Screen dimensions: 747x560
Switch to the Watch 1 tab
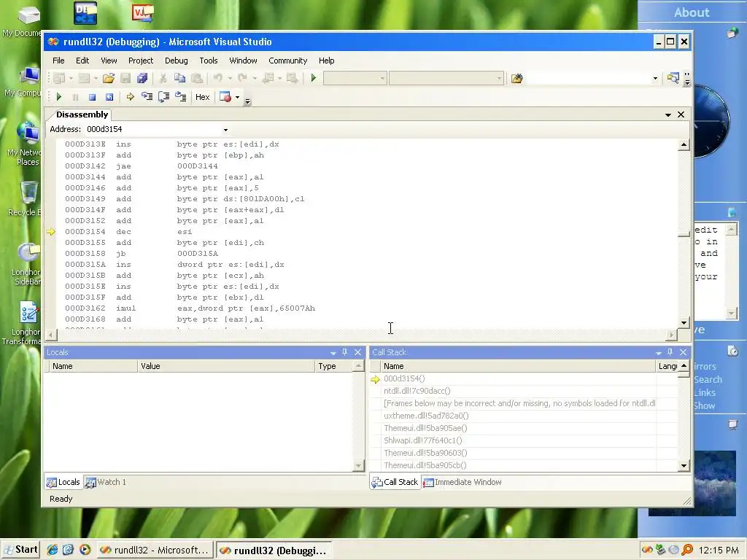click(x=106, y=483)
